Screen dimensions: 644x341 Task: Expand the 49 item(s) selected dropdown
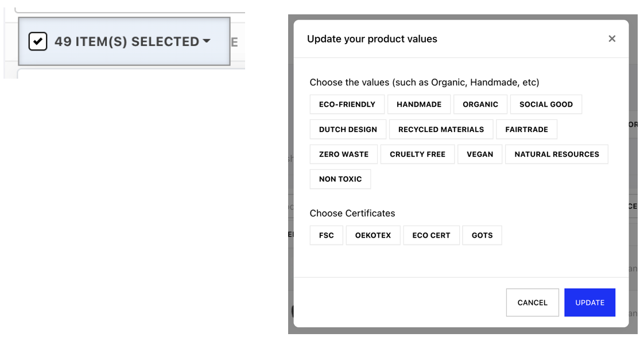(206, 41)
